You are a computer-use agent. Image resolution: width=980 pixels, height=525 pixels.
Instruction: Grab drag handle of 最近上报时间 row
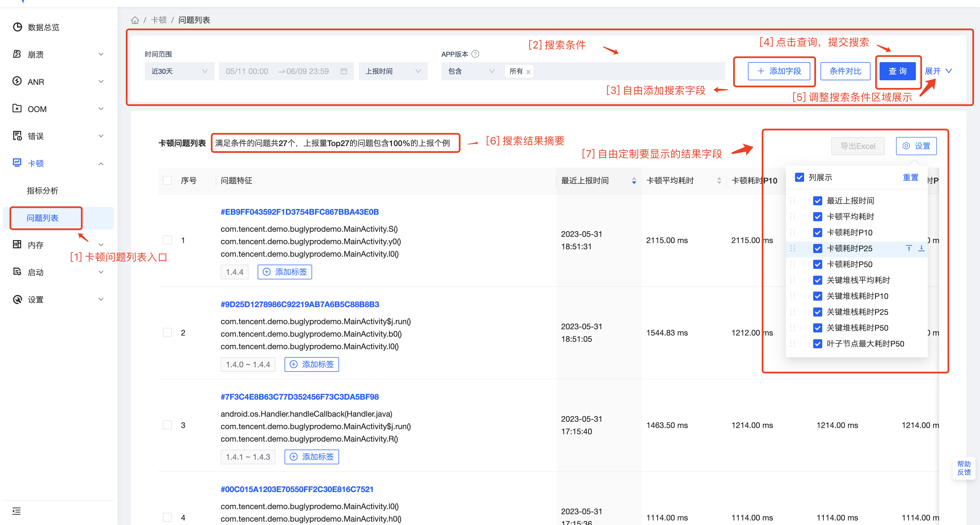click(x=793, y=201)
